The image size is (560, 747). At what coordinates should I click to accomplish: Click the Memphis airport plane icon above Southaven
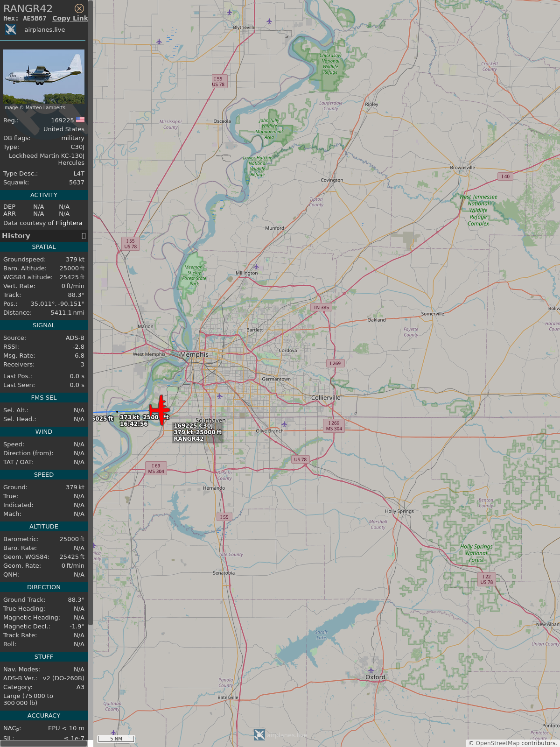[x=219, y=396]
